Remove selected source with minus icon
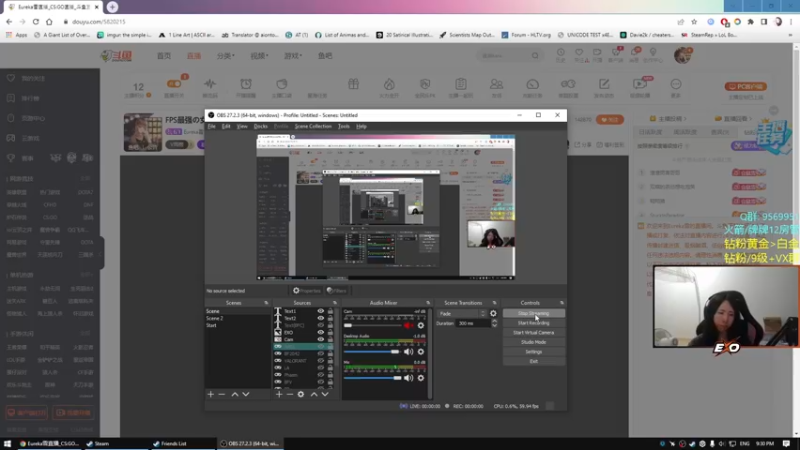Viewport: 800px width, 450px height. [x=289, y=394]
